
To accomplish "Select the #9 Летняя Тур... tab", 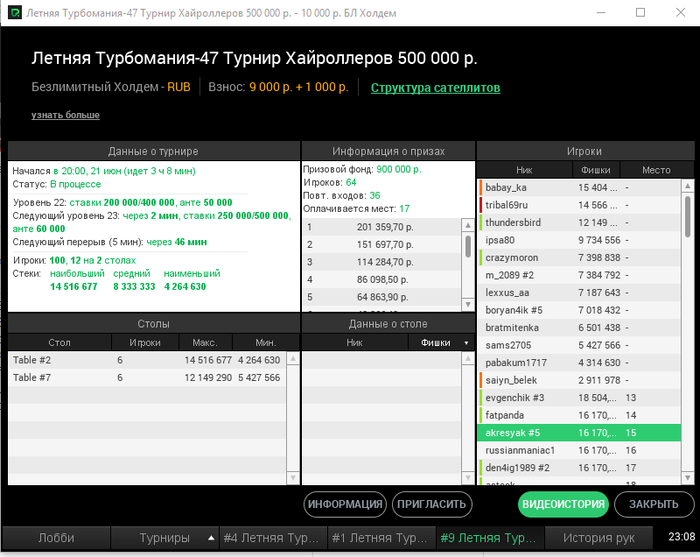I will [489, 538].
